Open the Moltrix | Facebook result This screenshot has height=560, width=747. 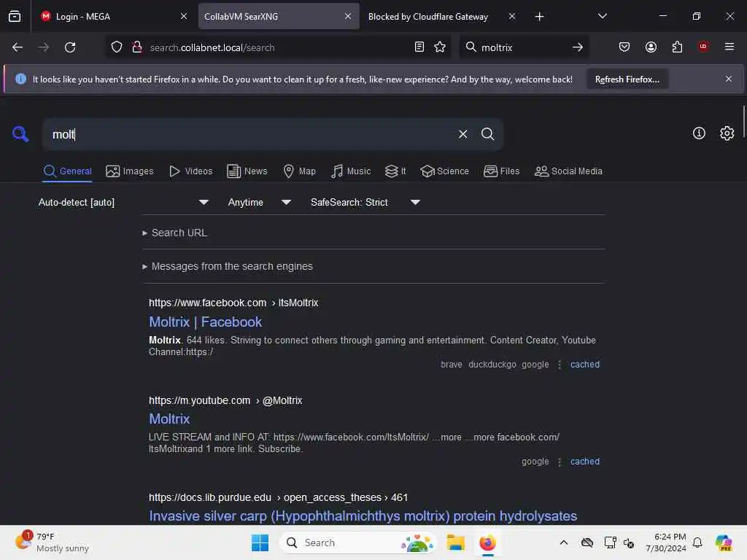(x=205, y=322)
